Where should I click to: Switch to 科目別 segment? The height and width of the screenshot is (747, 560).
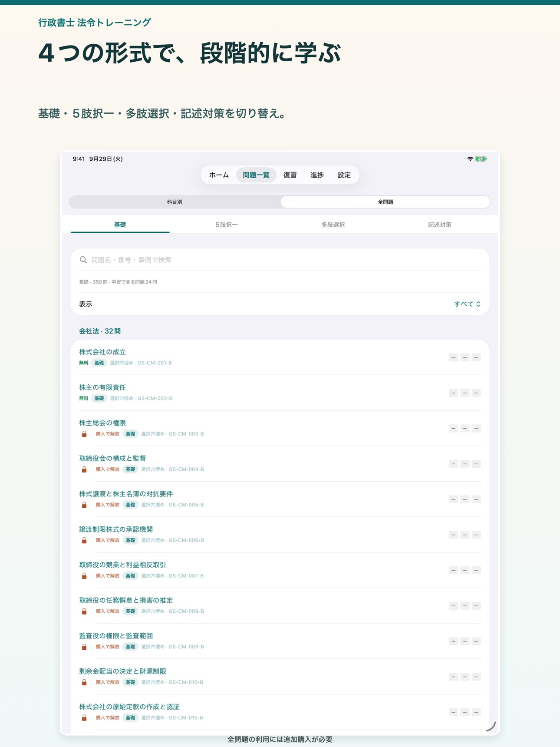[x=175, y=202]
